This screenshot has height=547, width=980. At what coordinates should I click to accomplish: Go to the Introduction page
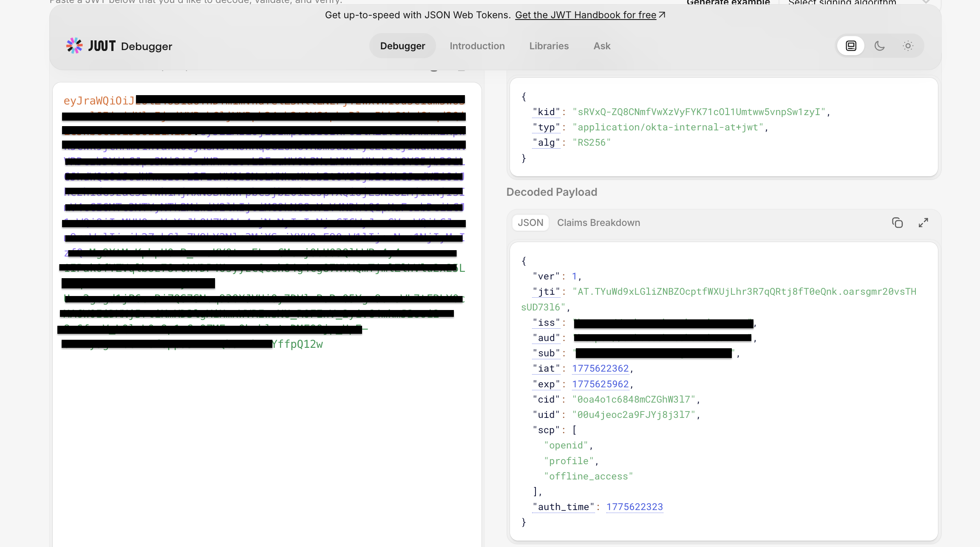pos(477,46)
